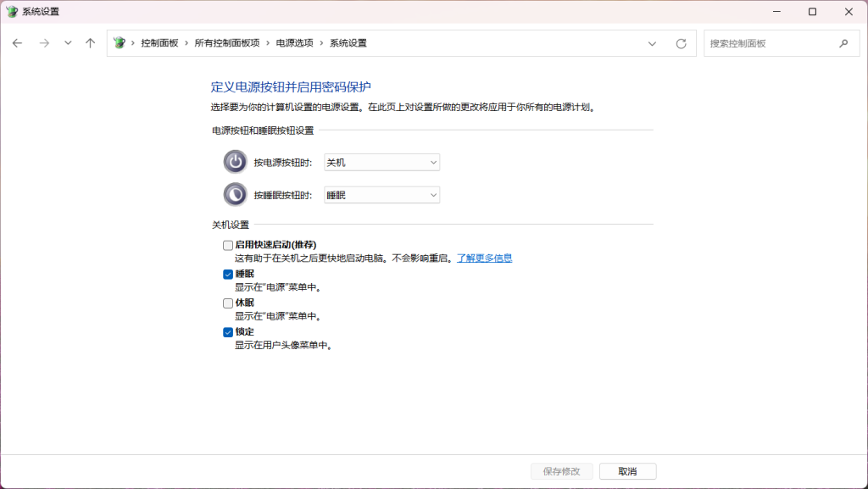This screenshot has width=868, height=489.
Task: Click the 保存修改 button
Action: point(561,471)
